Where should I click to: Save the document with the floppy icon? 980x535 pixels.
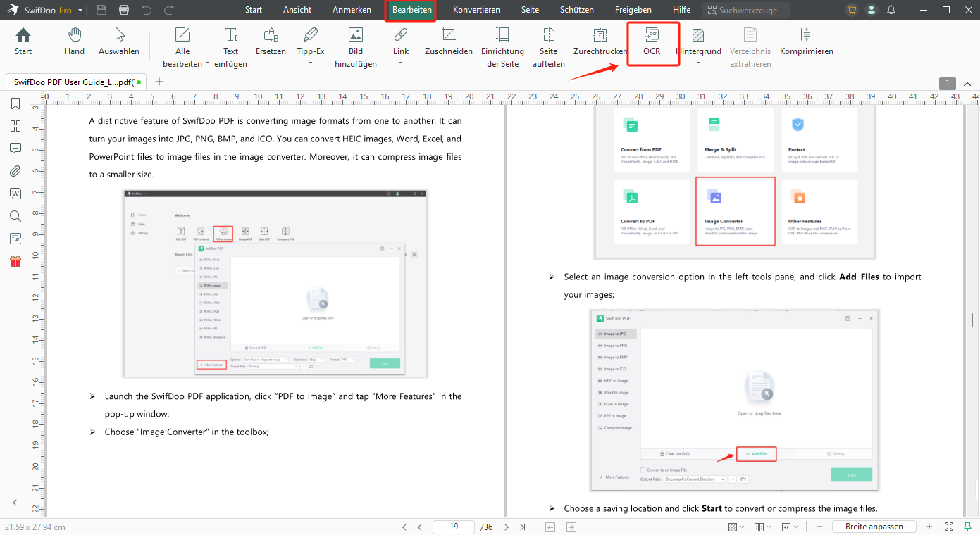pos(101,10)
